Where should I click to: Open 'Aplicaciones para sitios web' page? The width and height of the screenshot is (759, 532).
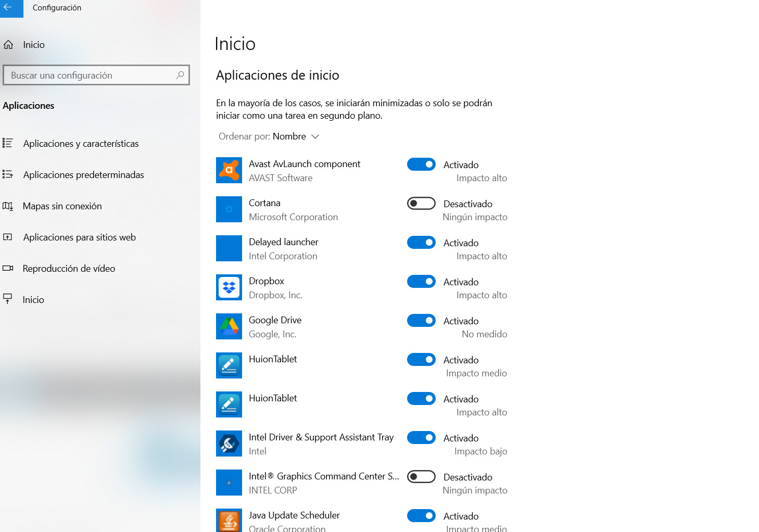(79, 237)
